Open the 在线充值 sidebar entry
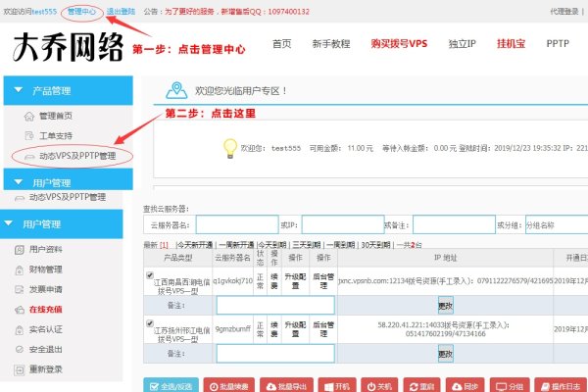Screen dimensions: 588x392 [45, 310]
